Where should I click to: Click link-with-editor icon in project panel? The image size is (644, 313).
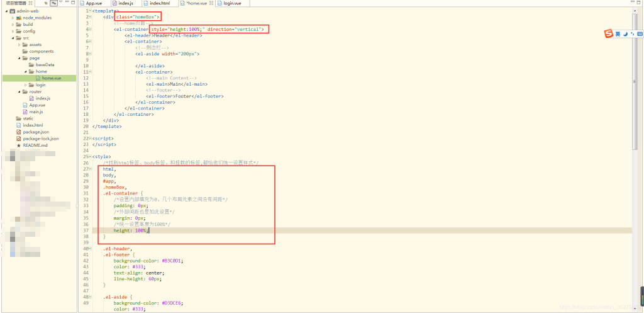tap(55, 3)
